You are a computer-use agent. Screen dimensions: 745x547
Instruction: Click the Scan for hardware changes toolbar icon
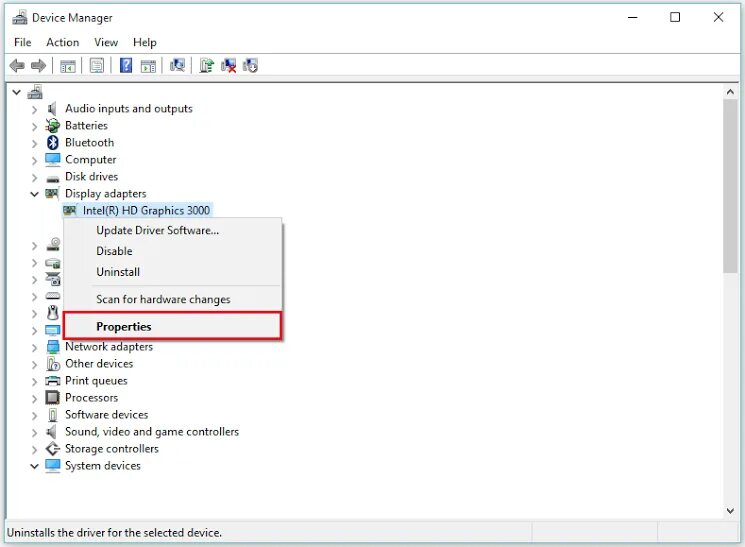point(178,65)
